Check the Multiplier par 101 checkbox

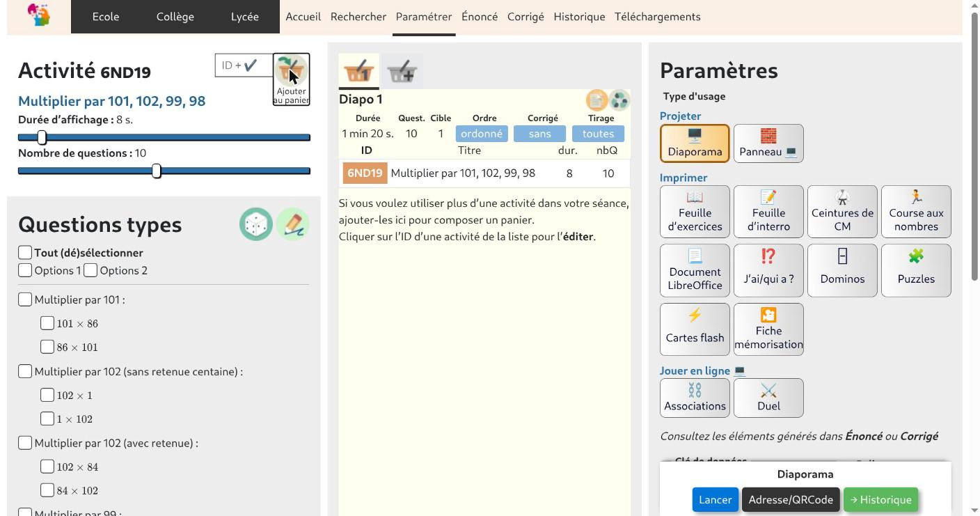coord(25,299)
